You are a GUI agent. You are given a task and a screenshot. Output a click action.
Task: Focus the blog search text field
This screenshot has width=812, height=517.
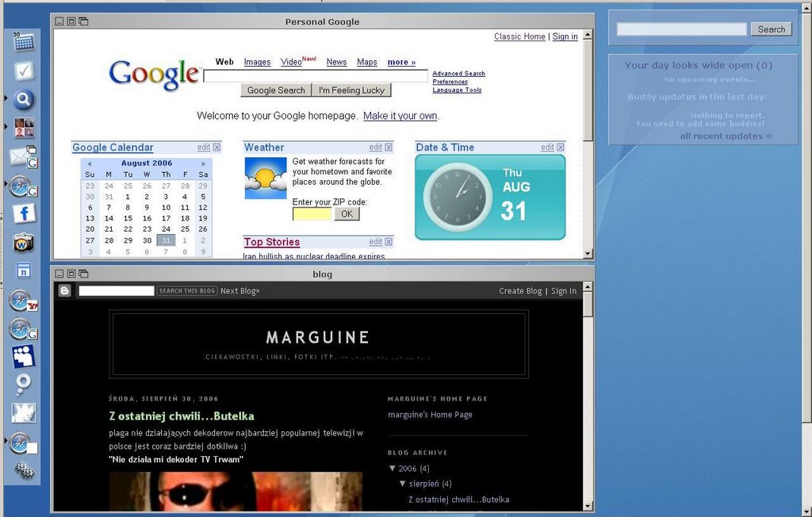(x=117, y=291)
